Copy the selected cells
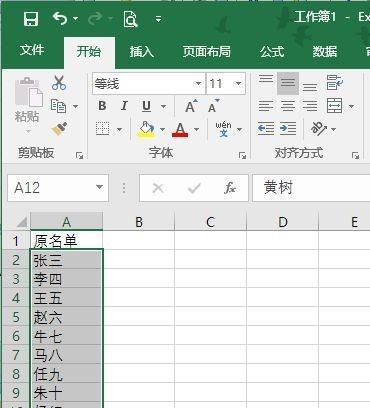The width and height of the screenshot is (370, 408). pyautogui.click(x=59, y=106)
